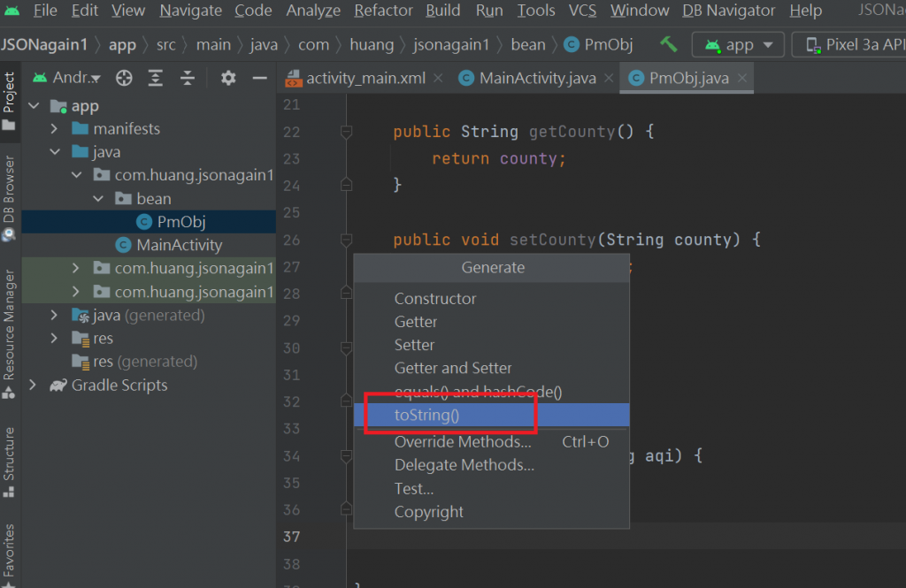Select res (generated) folder in tree
Screen dimensions: 906x588
(149, 362)
